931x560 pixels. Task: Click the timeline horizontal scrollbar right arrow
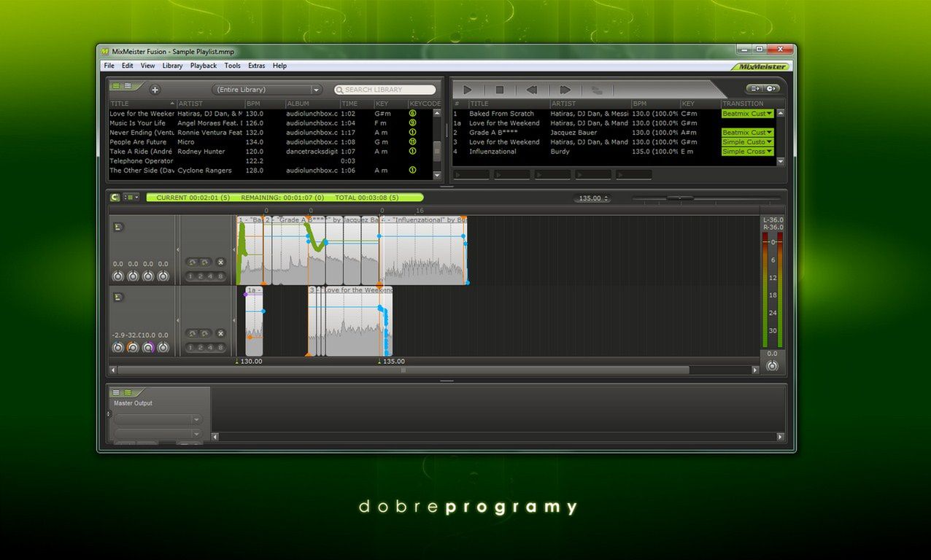755,370
